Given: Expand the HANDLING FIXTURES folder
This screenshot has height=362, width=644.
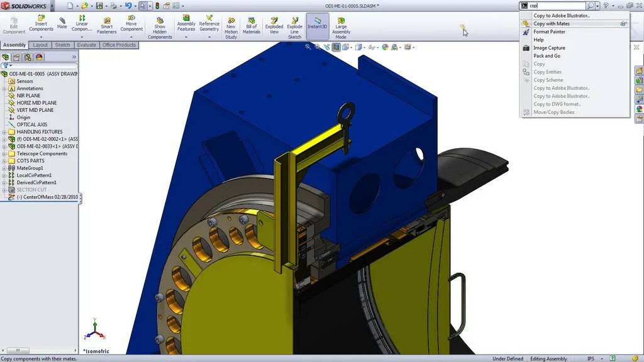Looking at the screenshot, I should click(x=4, y=132).
